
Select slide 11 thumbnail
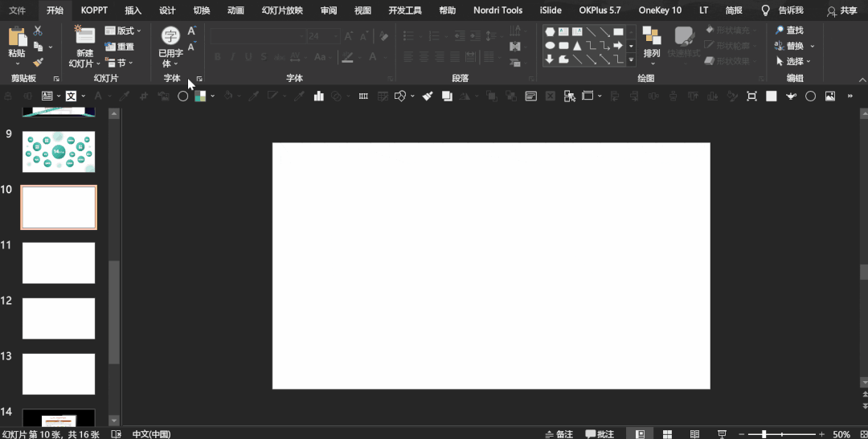click(x=59, y=263)
